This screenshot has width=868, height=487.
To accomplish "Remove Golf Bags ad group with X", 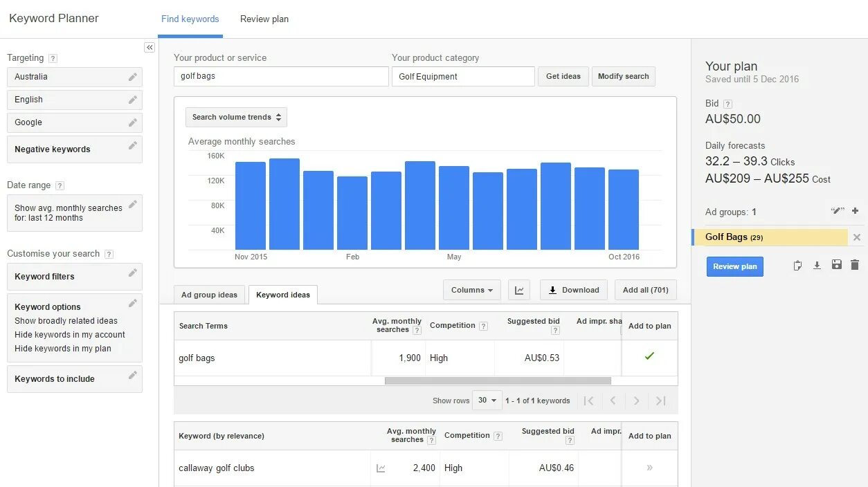I will (x=856, y=237).
